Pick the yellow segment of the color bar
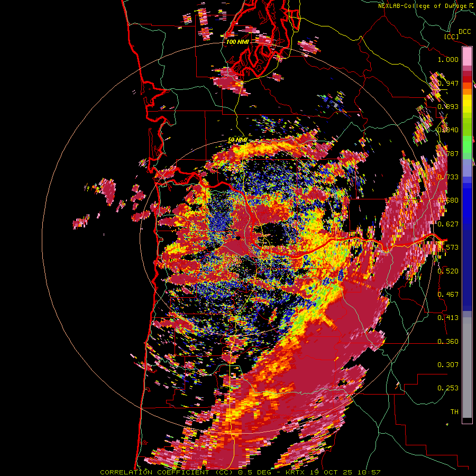476x476 pixels. 467,104
